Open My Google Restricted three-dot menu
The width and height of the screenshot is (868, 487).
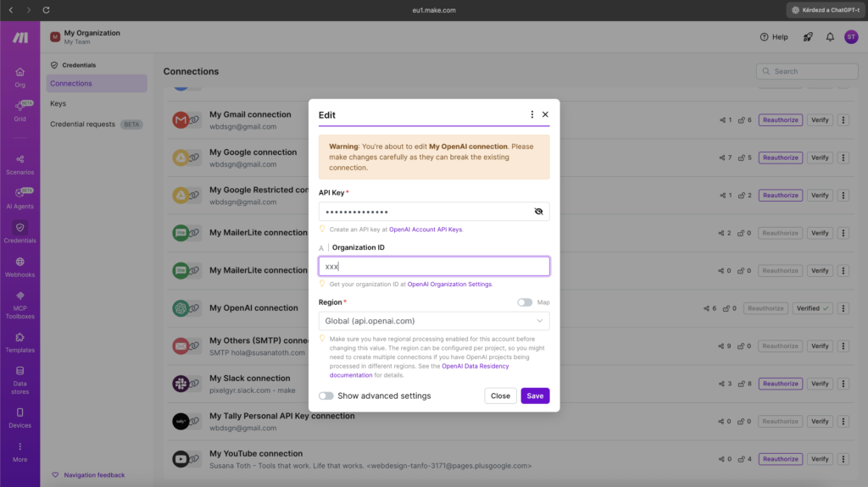[843, 196]
